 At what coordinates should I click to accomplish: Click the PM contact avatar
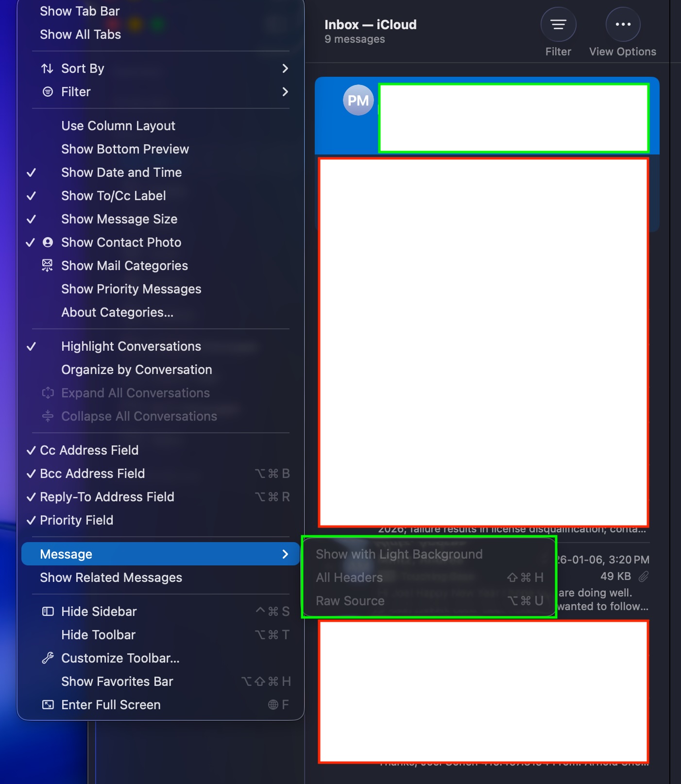(358, 101)
